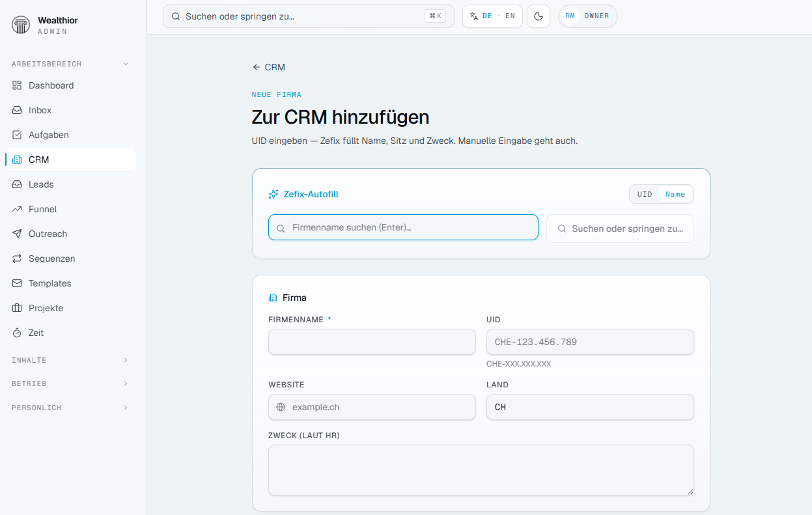Click the CHE-XXX.XXX.XXX hint text
812x515 pixels.
[x=518, y=364]
